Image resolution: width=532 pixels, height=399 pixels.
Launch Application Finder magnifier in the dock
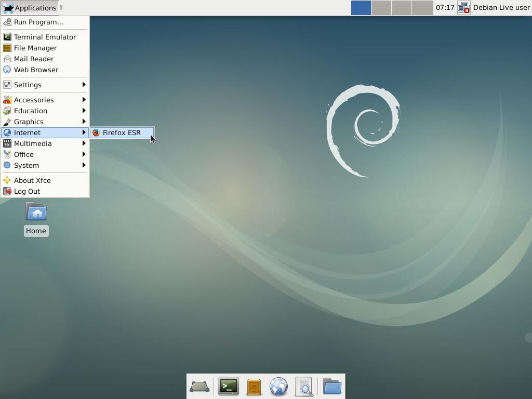coord(304,387)
